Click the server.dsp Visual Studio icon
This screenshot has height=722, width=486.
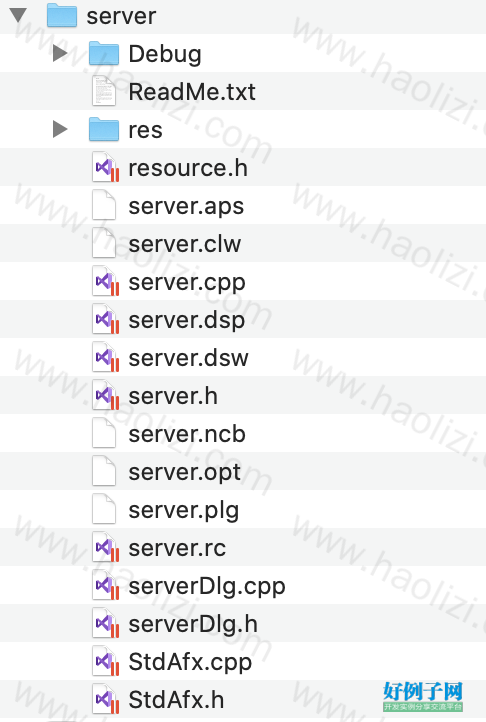(x=105, y=320)
